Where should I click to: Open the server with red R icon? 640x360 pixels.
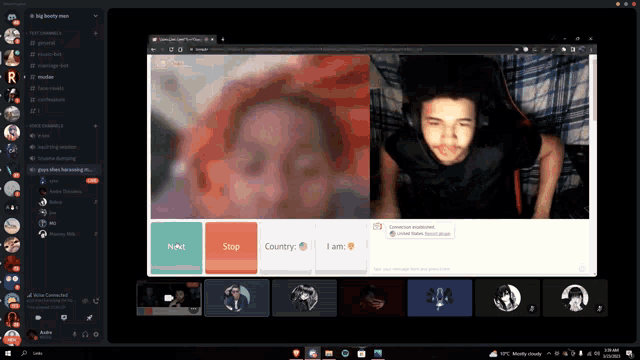click(x=12, y=77)
